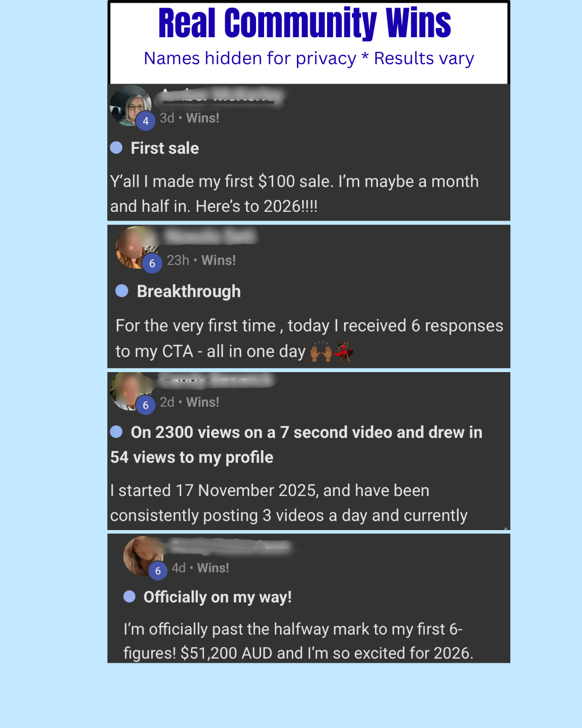The width and height of the screenshot is (582, 728).
Task: Click blue dot beside Officially on my way
Action: point(129,596)
